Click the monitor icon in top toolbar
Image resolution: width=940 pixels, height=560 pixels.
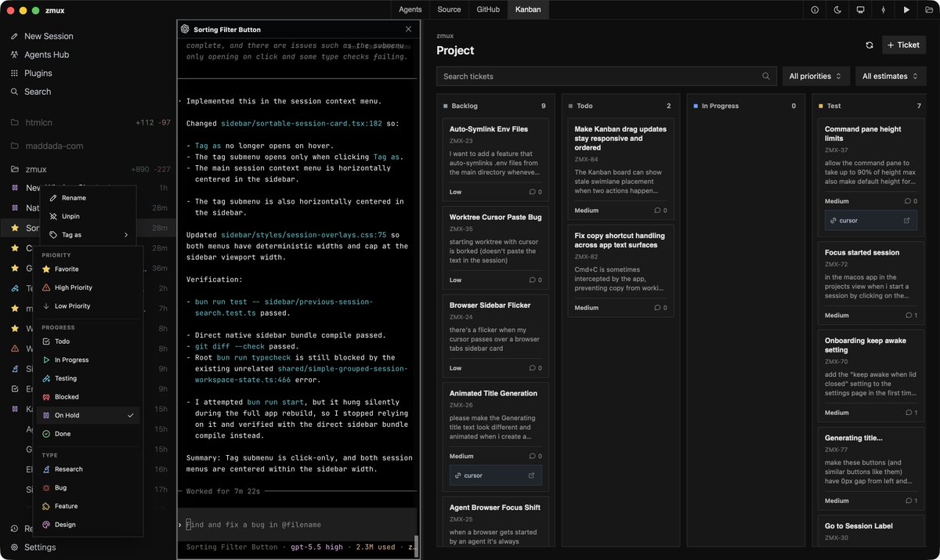pos(860,10)
